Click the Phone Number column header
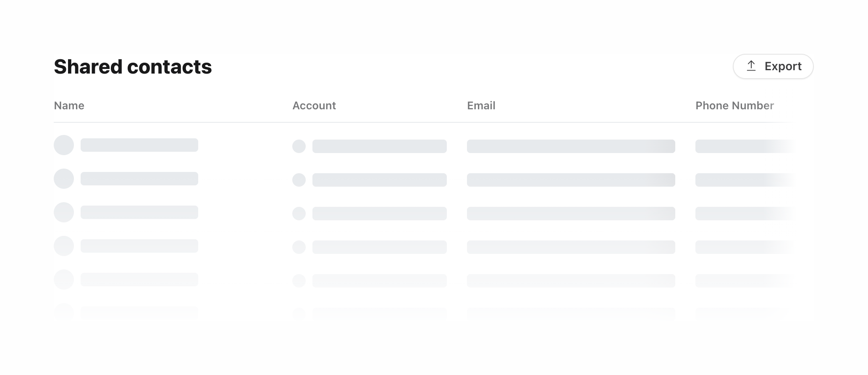 pyautogui.click(x=734, y=106)
